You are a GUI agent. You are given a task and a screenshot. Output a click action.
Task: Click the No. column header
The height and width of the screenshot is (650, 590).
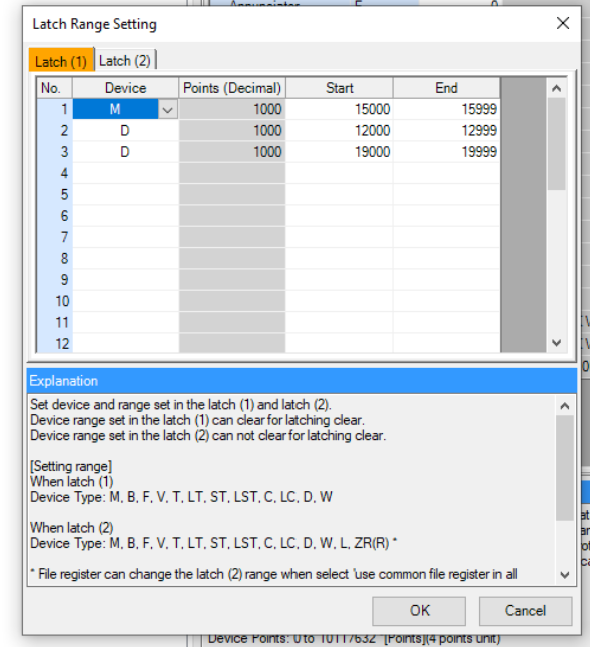(55, 88)
